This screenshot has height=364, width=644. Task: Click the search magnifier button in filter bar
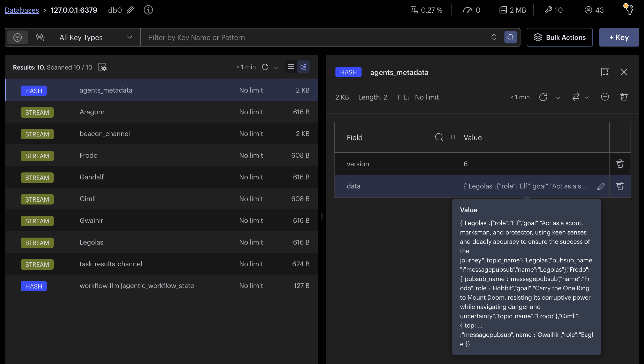510,37
